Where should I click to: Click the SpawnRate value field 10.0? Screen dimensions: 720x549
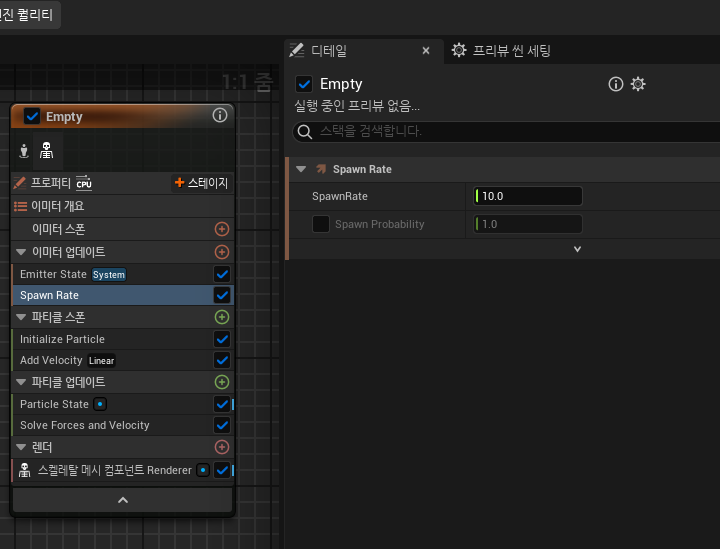528,196
